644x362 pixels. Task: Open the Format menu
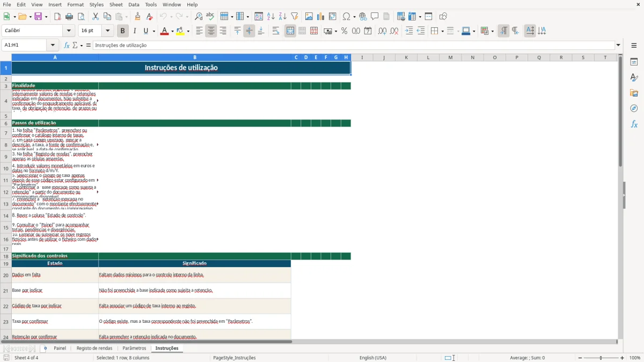pyautogui.click(x=75, y=4)
